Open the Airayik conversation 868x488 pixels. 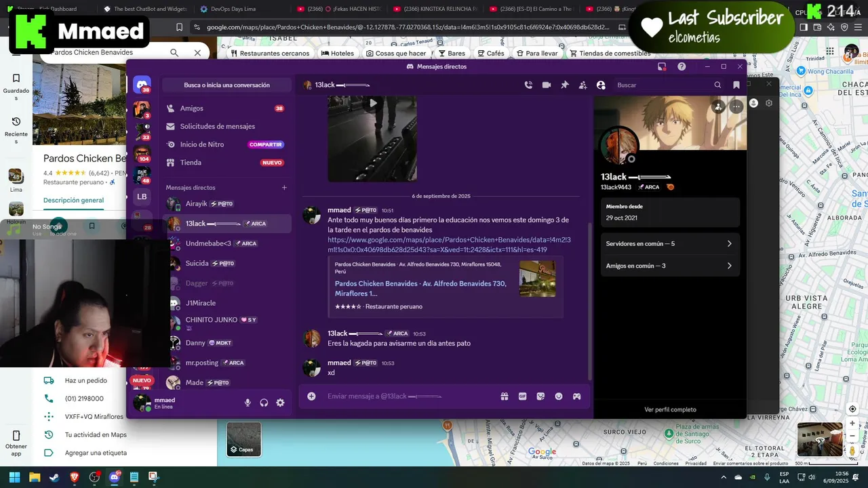point(226,203)
